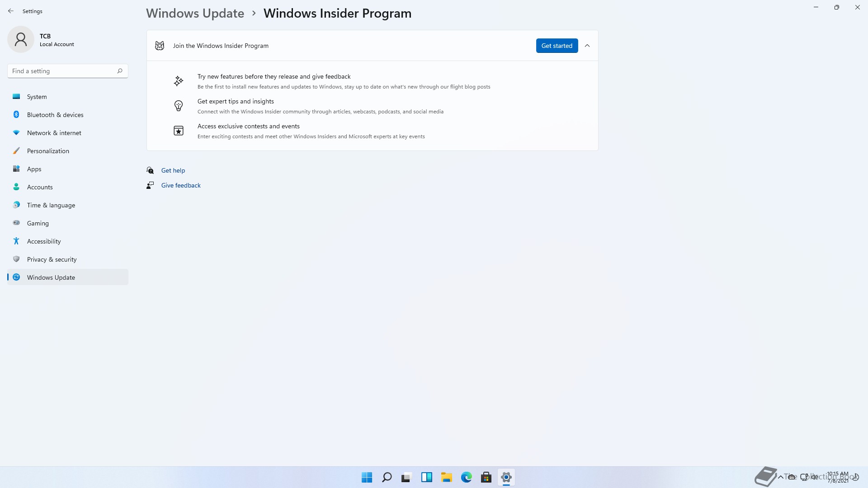Open Gaming settings category

point(68,223)
